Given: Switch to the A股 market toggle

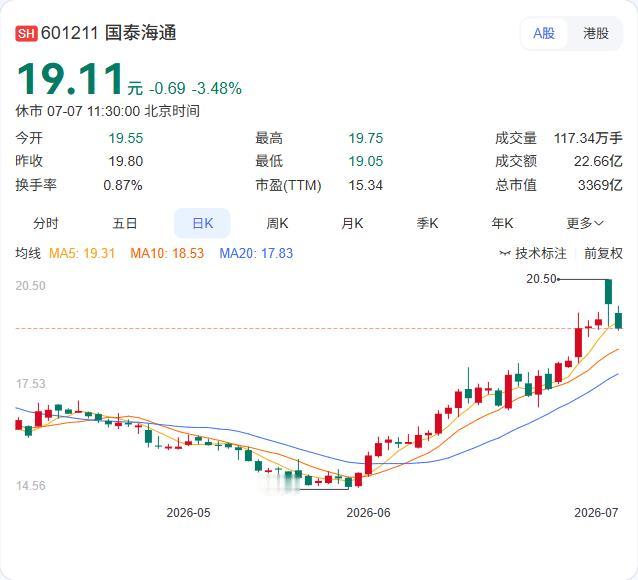Looking at the screenshot, I should point(544,33).
